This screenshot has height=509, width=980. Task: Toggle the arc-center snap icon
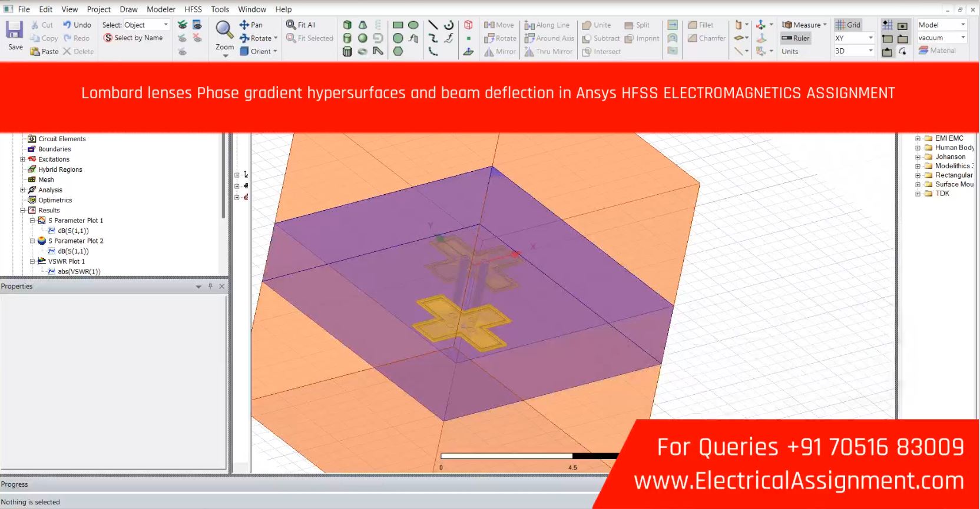click(902, 52)
